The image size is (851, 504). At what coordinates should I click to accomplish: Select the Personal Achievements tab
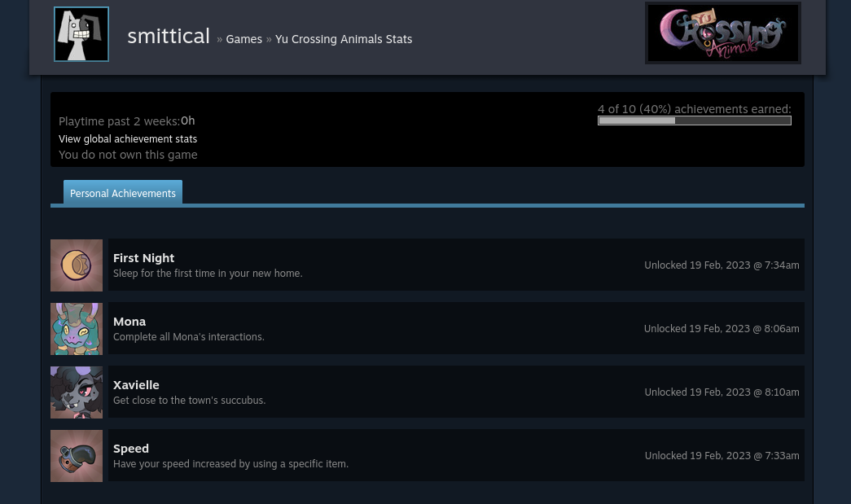123,193
